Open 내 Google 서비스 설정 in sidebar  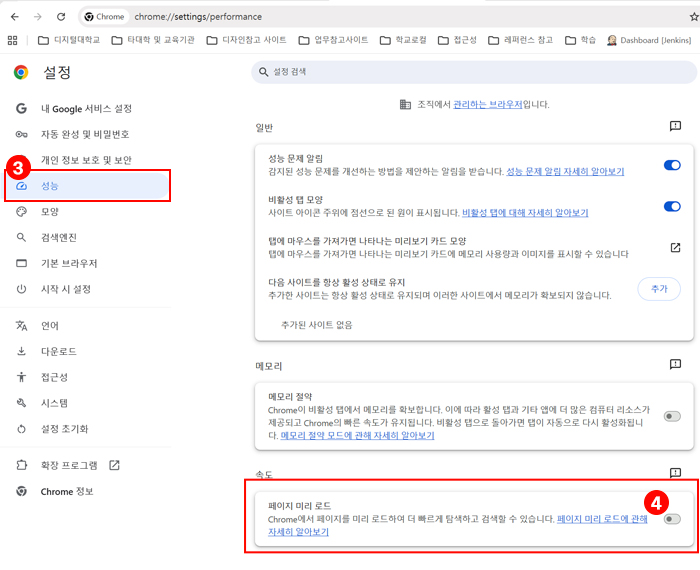pyautogui.click(x=86, y=108)
